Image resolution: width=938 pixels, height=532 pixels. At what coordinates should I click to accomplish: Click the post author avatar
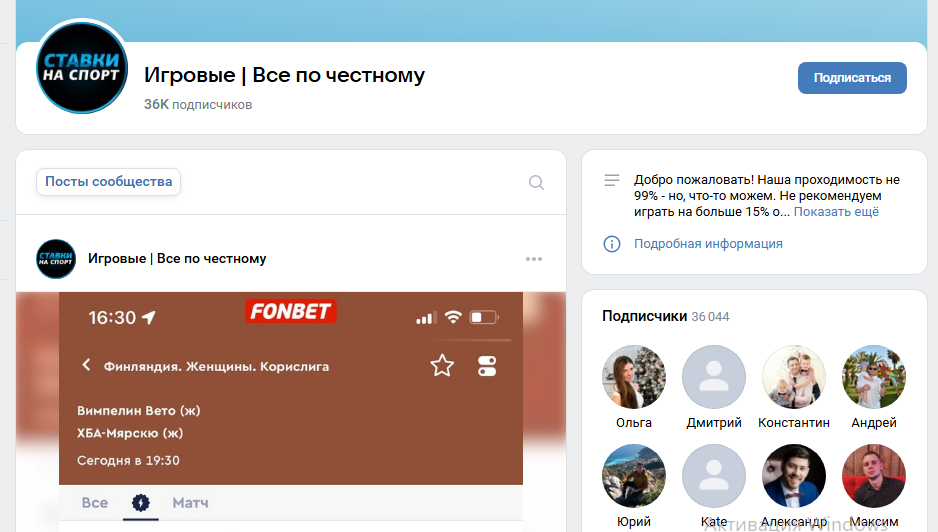[56, 259]
